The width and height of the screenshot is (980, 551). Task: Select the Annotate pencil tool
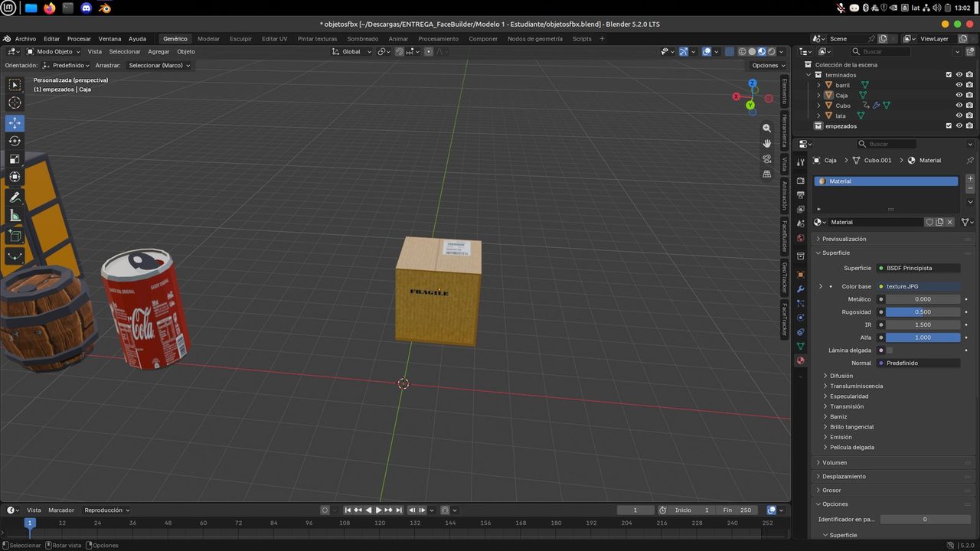click(x=15, y=197)
